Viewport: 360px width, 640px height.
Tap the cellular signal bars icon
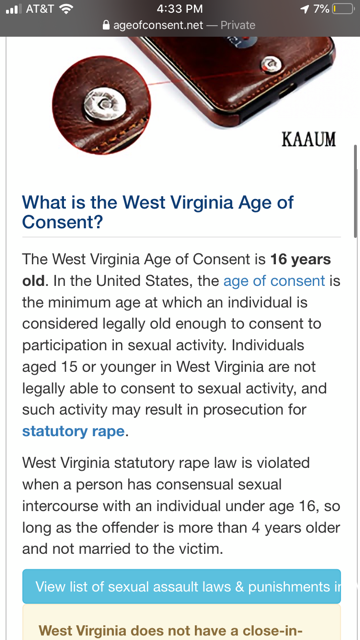click(14, 9)
